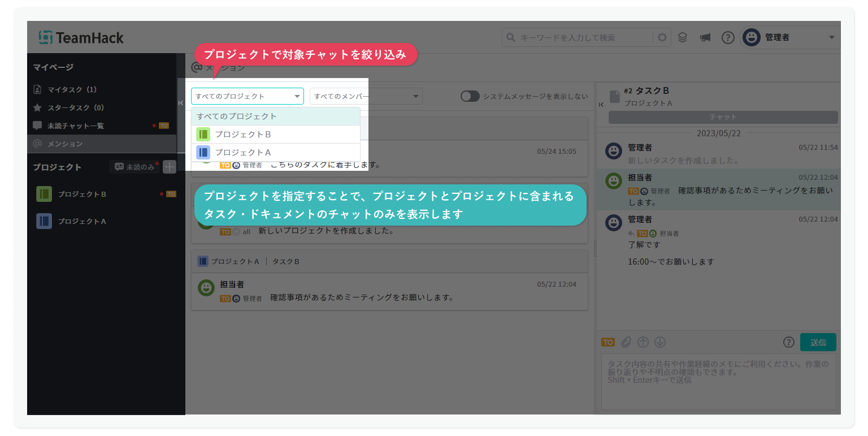Collapse the left sidebar with arrow handle
868x436 pixels.
pyautogui.click(x=181, y=103)
